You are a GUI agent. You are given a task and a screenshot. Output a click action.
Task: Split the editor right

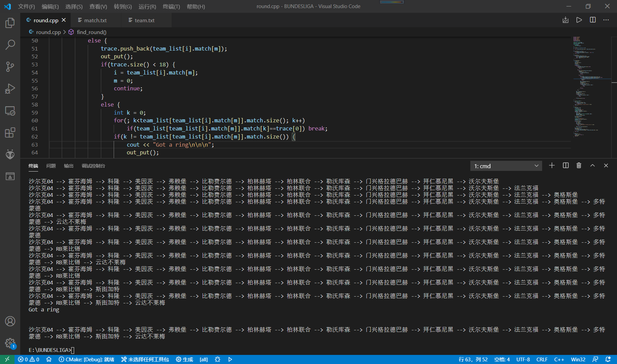[593, 20]
